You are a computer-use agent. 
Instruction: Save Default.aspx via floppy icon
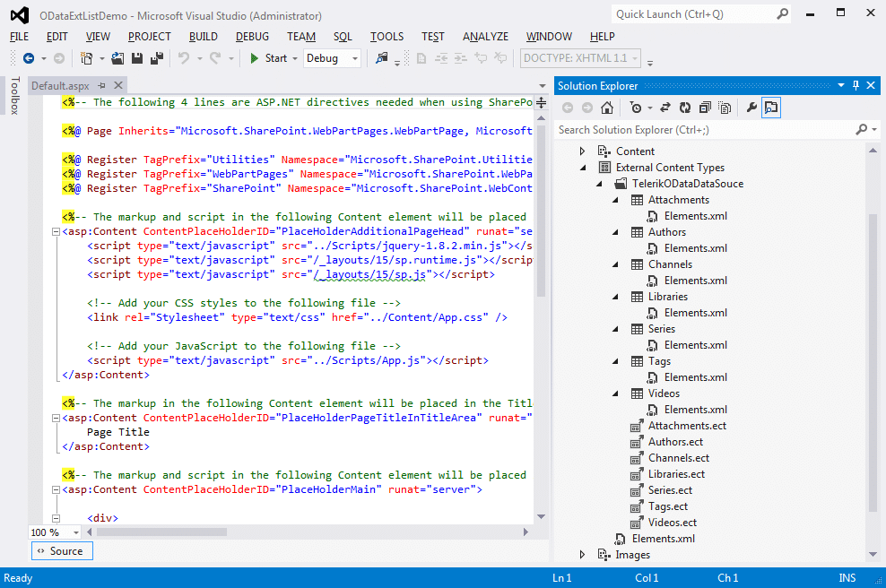(x=136, y=58)
